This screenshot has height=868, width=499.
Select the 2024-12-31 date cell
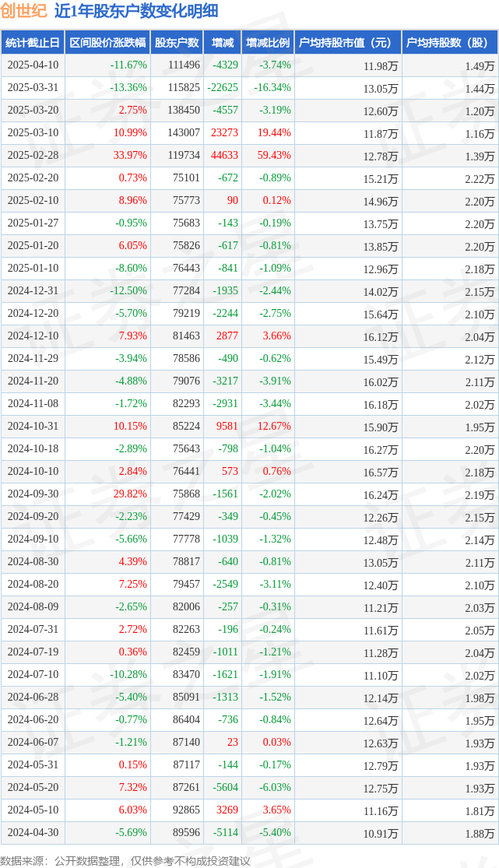click(x=33, y=290)
